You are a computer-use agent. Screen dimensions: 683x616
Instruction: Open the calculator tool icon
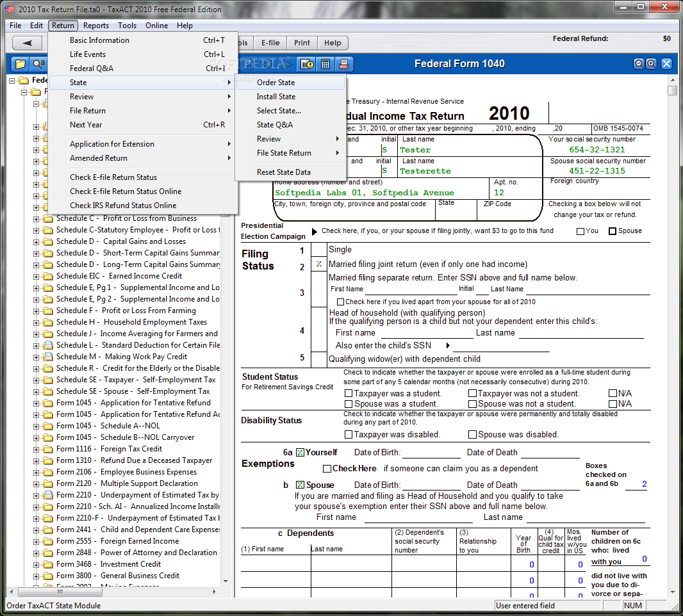[325, 64]
